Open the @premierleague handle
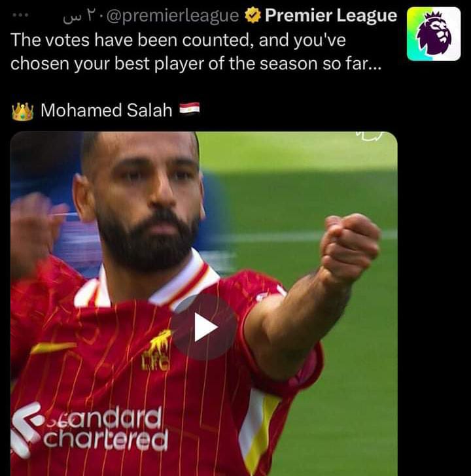This screenshot has height=476, width=471. (x=173, y=16)
